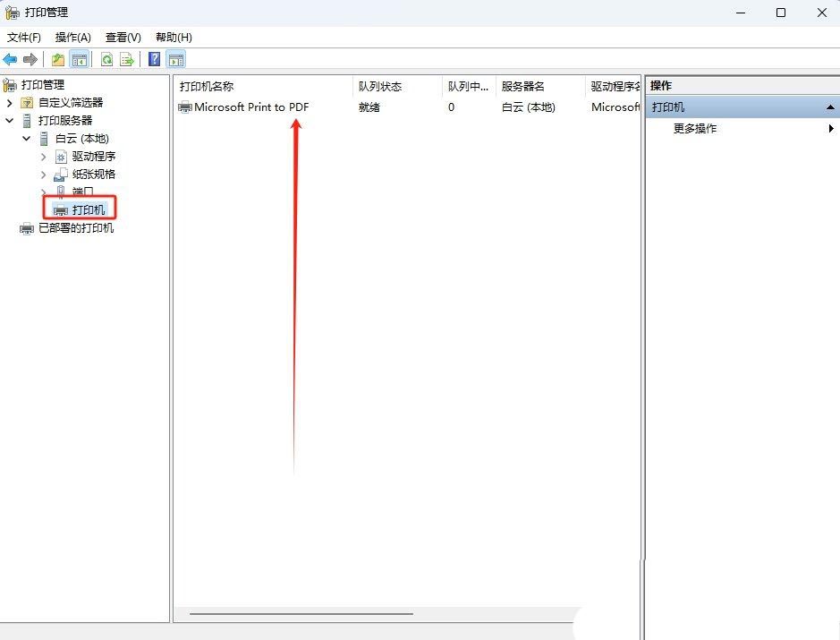
Task: Click the Back arrow toolbar icon
Action: click(x=10, y=59)
